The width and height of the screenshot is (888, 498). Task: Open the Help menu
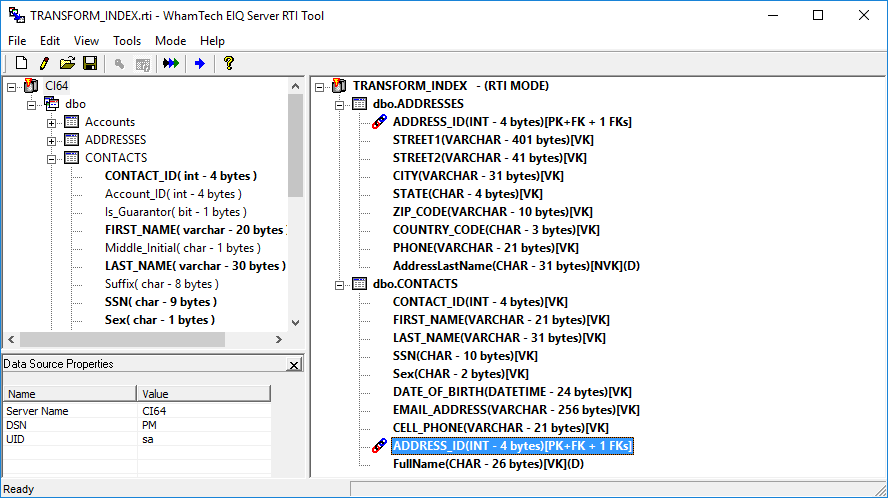[x=212, y=41]
